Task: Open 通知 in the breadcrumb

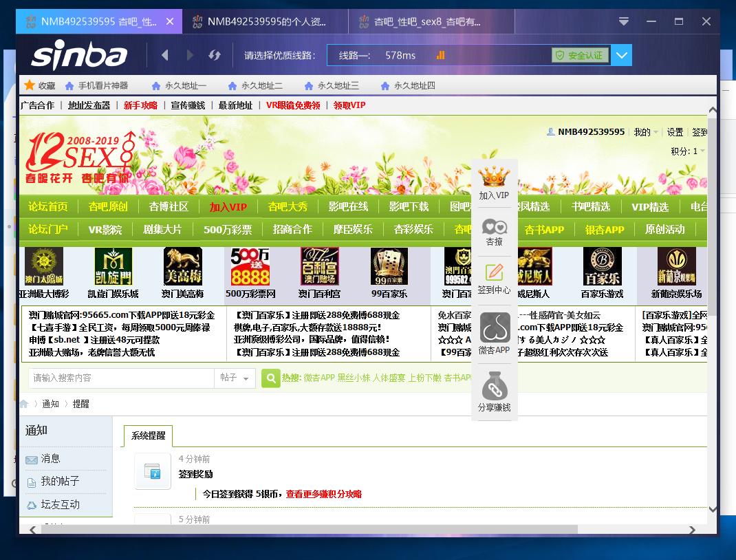Action: pyautogui.click(x=50, y=404)
